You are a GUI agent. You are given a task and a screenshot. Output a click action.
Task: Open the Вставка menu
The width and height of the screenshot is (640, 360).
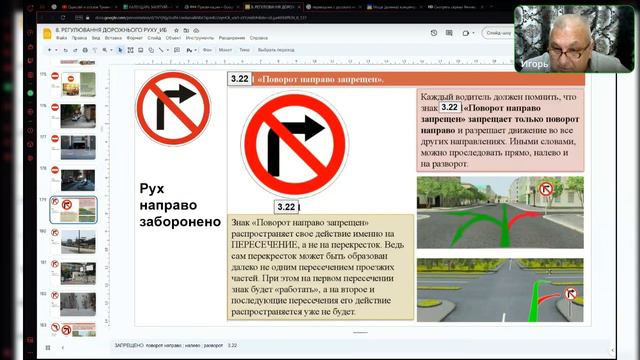coord(113,38)
